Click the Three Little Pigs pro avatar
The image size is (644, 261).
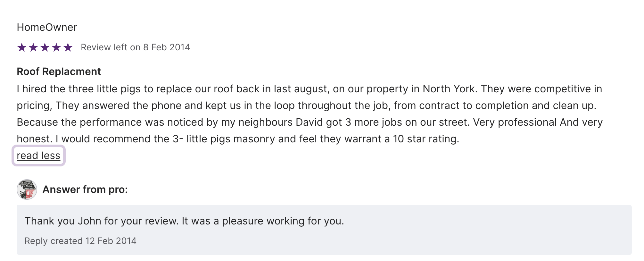pyautogui.click(x=27, y=189)
